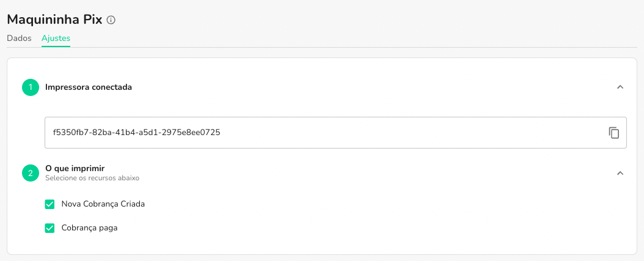The image size is (644, 261).
Task: Focus the printer ID input field
Action: (367, 133)
